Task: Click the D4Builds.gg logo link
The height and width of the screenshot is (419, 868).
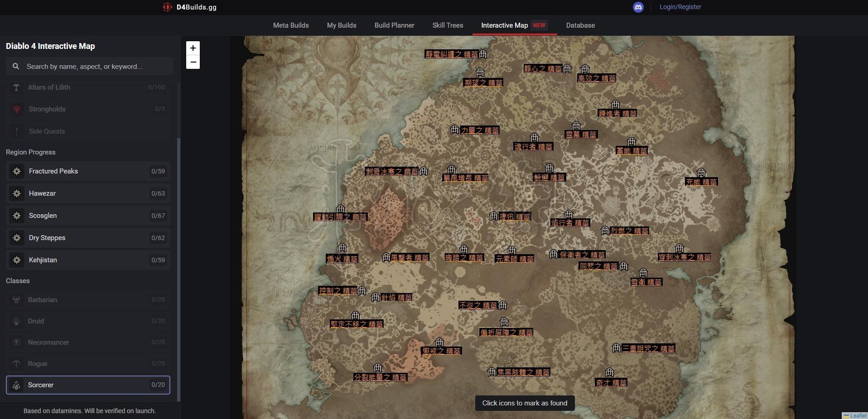Action: pyautogui.click(x=189, y=7)
